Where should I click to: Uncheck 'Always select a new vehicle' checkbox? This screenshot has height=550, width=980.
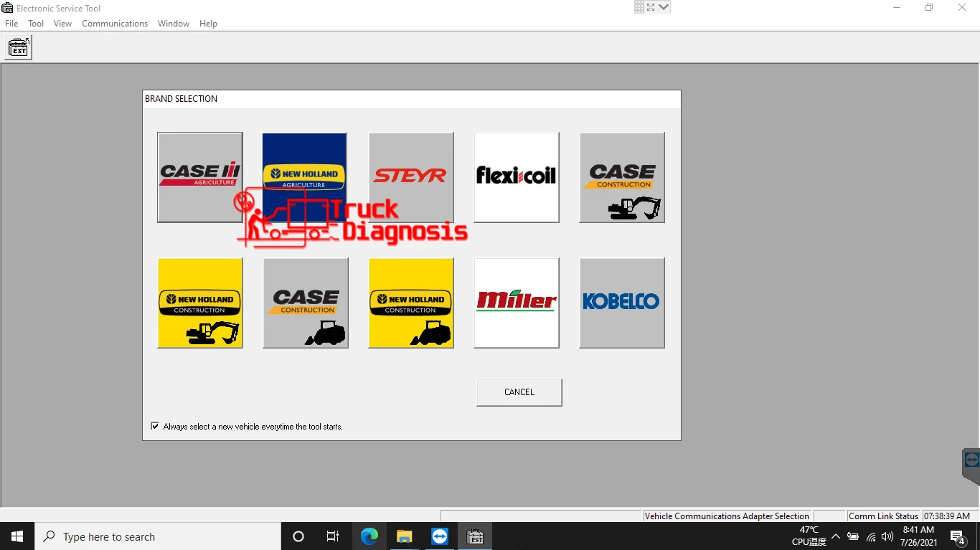click(155, 426)
